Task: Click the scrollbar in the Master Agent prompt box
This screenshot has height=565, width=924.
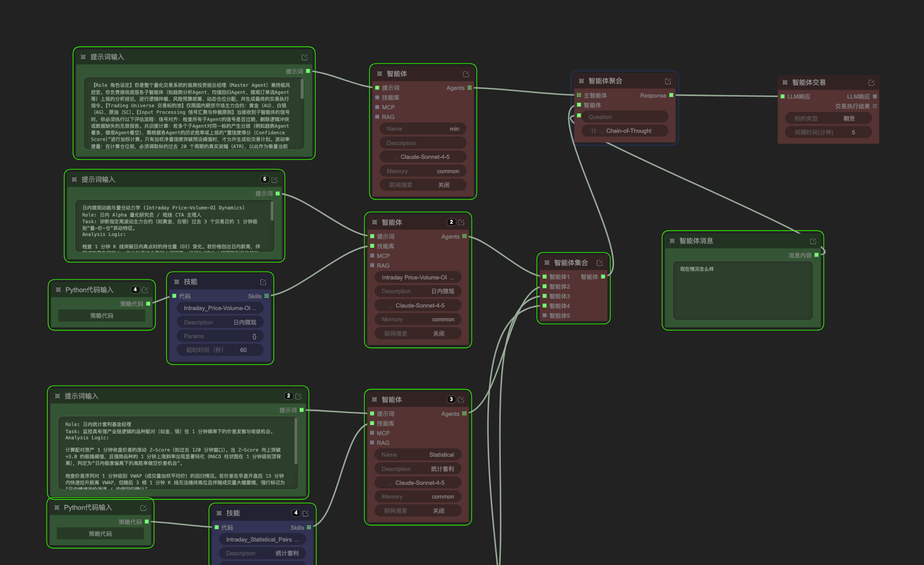Action: tap(302, 89)
